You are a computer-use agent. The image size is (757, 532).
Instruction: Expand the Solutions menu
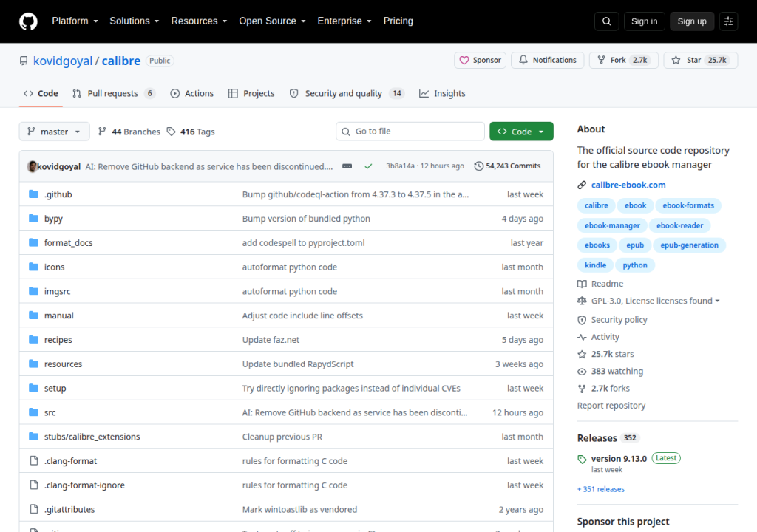point(135,21)
